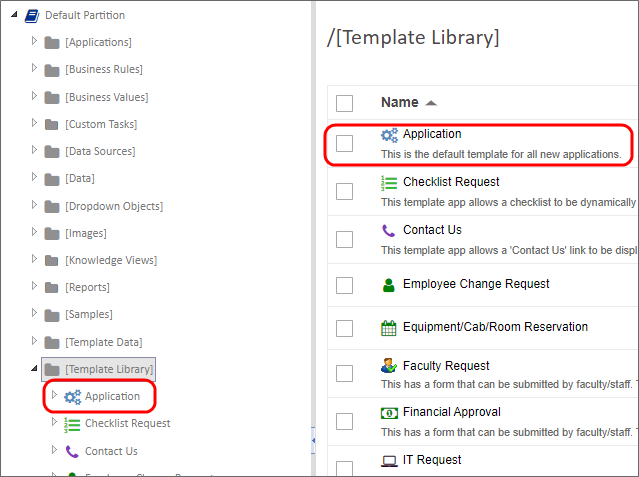The height and width of the screenshot is (477, 639).
Task: Select Checklist Request in the tree
Action: click(x=127, y=423)
